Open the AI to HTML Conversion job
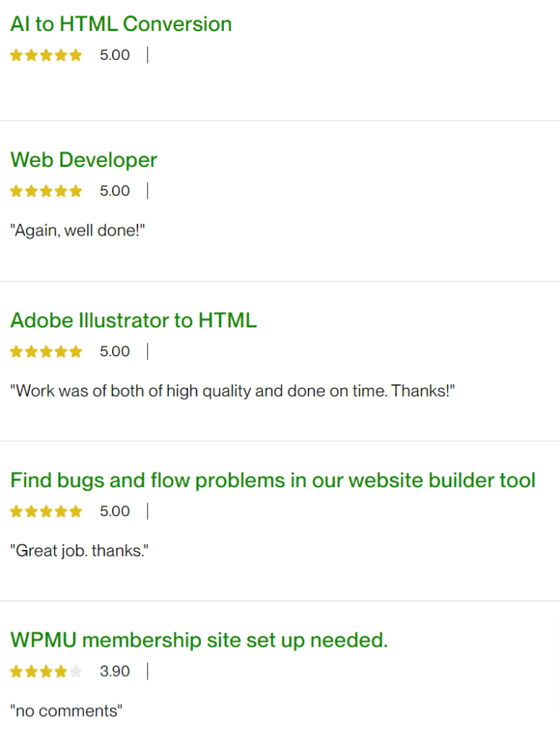560x740 pixels. (121, 24)
